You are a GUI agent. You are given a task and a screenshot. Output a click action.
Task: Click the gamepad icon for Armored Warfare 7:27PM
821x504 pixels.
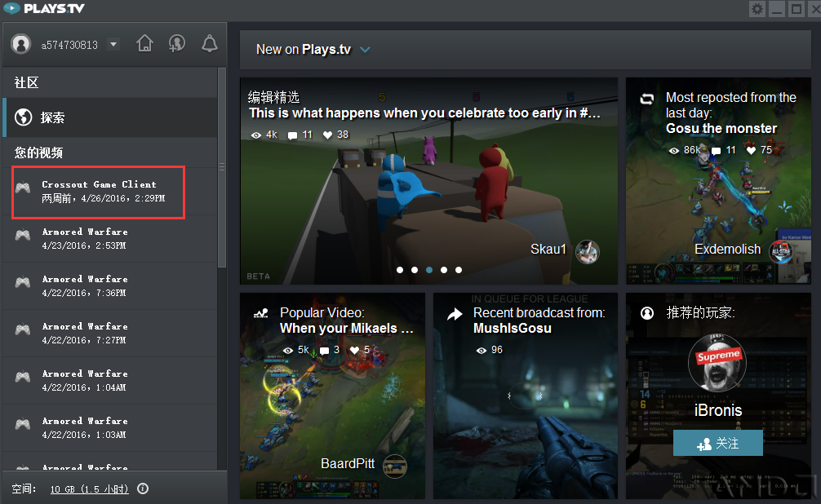[23, 329]
